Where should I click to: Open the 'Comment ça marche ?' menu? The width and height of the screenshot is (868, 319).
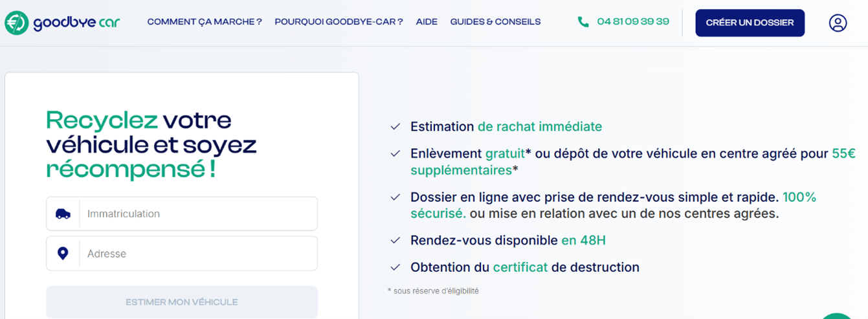coord(205,22)
